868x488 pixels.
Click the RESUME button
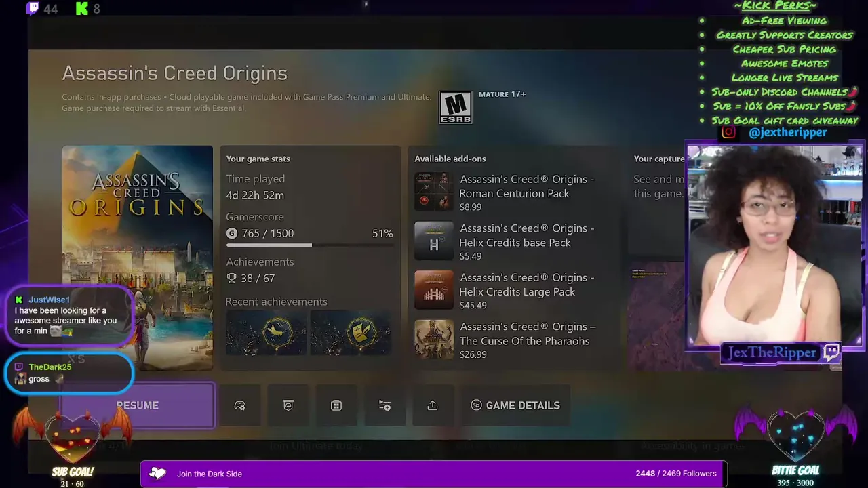click(x=138, y=405)
